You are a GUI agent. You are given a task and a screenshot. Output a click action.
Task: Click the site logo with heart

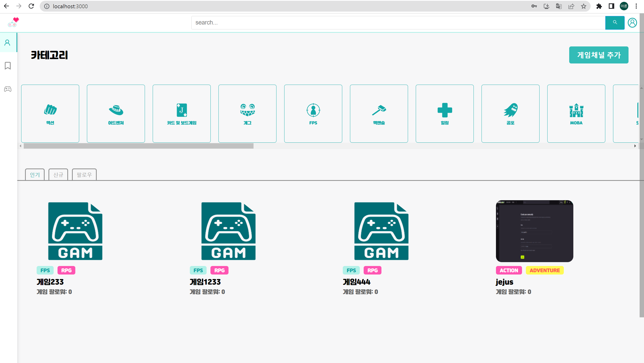(x=13, y=22)
